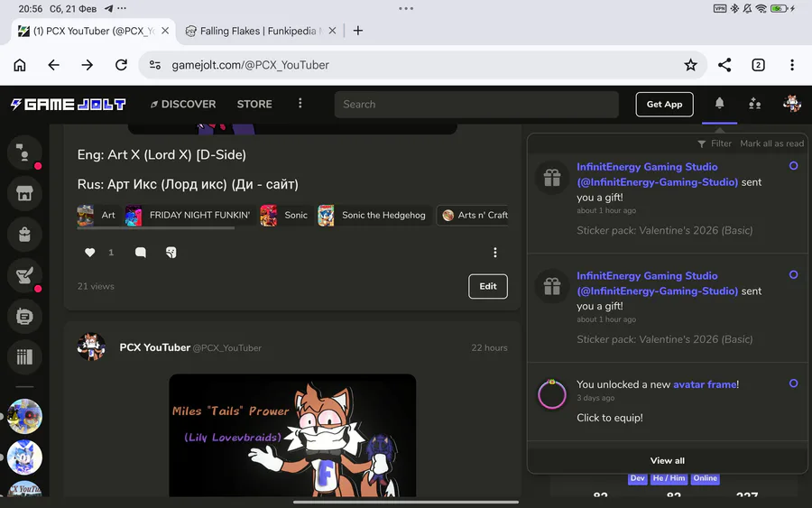Open first InfinitEnergy Gaming Studio link
The height and width of the screenshot is (508, 812).
[x=657, y=174]
